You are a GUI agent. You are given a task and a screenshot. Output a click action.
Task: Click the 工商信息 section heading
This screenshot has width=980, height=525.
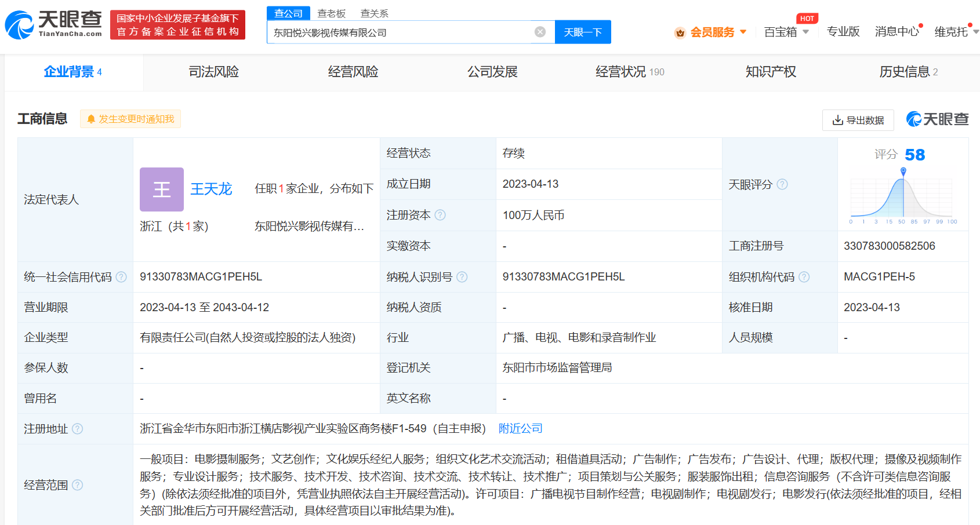pyautogui.click(x=42, y=119)
